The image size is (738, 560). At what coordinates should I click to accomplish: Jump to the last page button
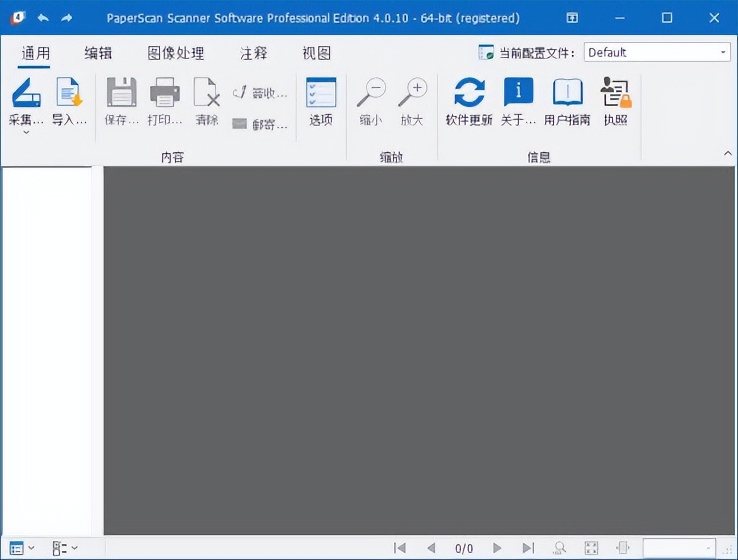click(528, 548)
